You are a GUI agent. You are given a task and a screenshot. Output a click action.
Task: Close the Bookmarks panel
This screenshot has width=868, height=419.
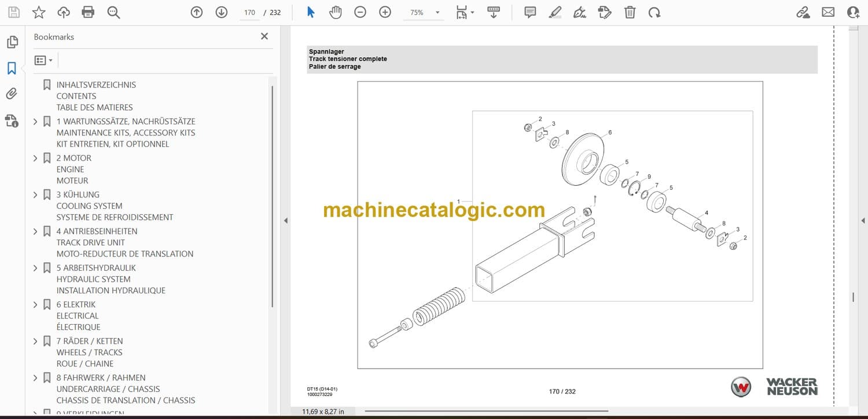coord(264,36)
